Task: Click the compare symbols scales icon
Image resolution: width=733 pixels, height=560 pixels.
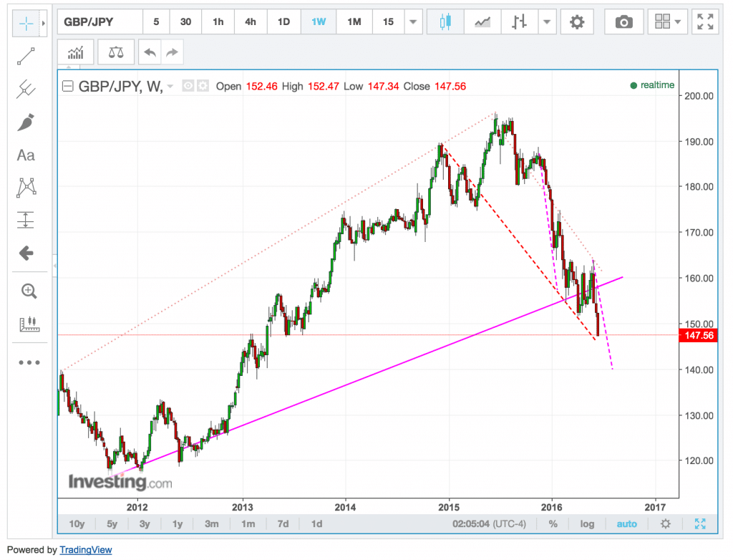Action: click(115, 52)
